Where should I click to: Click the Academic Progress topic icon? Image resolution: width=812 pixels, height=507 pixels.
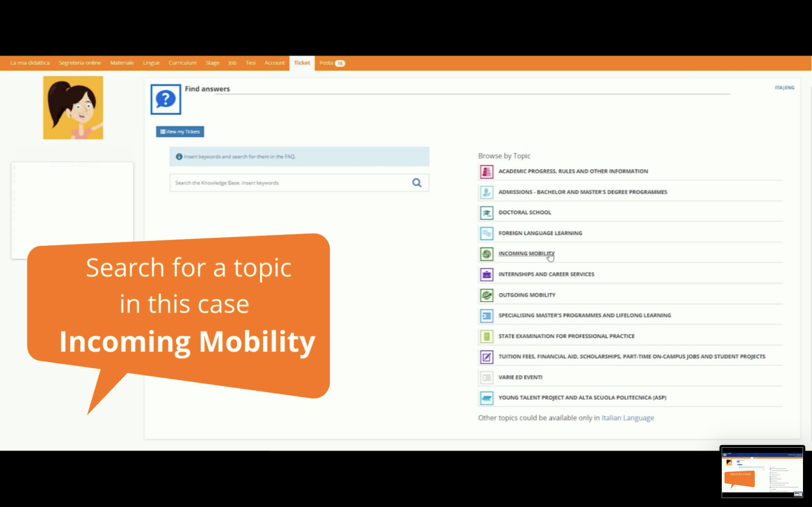point(486,172)
